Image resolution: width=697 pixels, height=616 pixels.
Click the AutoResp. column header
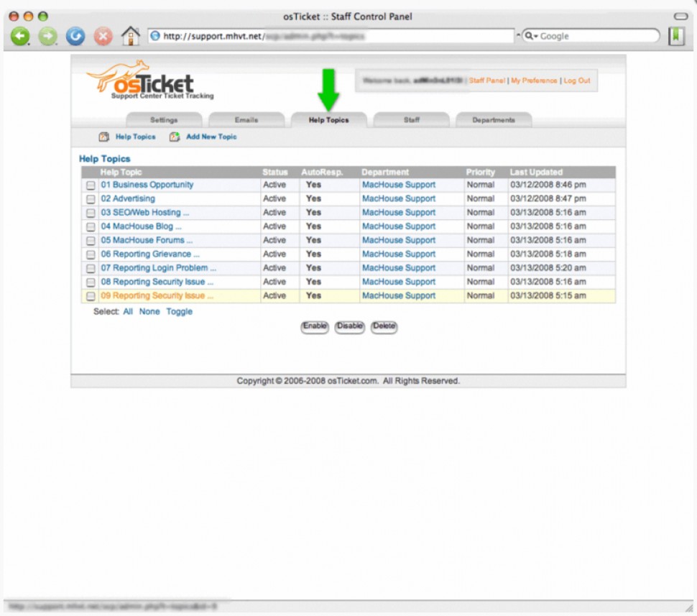tap(323, 172)
